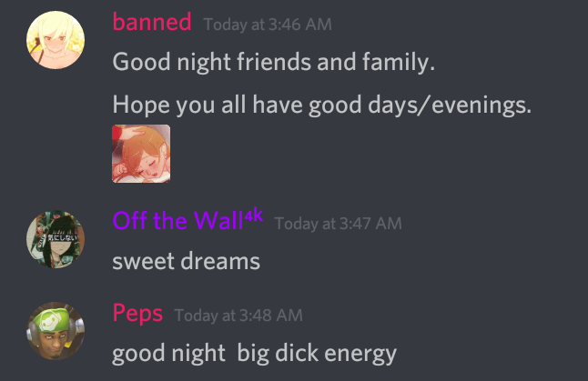Image resolution: width=588 pixels, height=381 pixels.
Task: Click the 3:48 AM message timestamp
Action: click(x=238, y=316)
